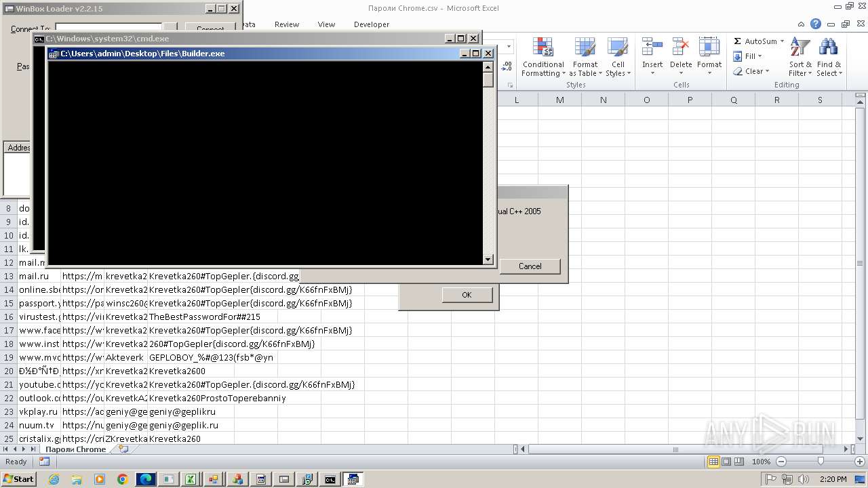The width and height of the screenshot is (868, 488).
Task: Switch to Normal view in status bar
Action: click(713, 462)
